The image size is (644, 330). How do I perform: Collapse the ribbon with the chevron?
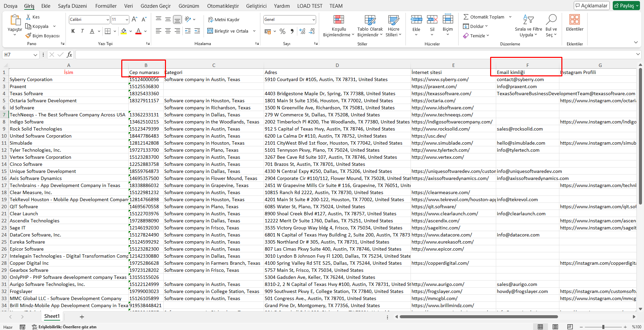[636, 42]
